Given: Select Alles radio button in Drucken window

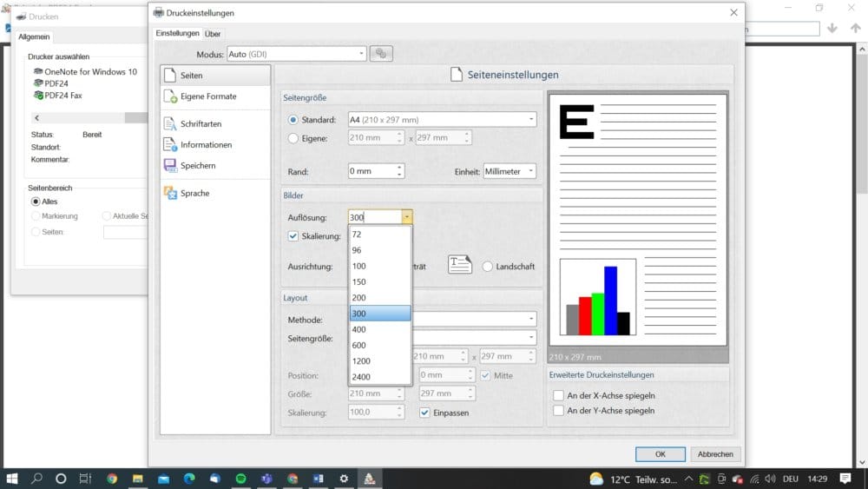Looking at the screenshot, I should (36, 202).
